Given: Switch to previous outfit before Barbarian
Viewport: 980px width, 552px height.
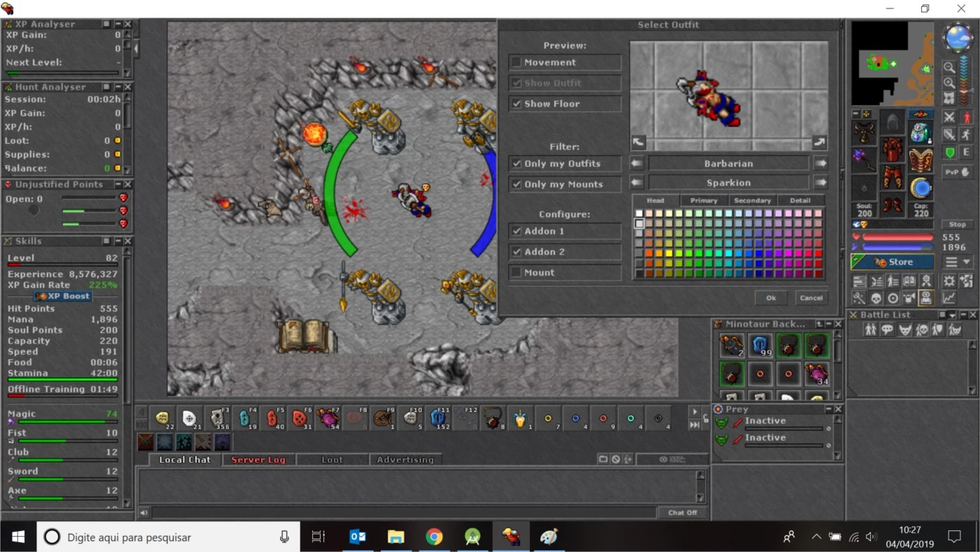Looking at the screenshot, I should (x=636, y=163).
